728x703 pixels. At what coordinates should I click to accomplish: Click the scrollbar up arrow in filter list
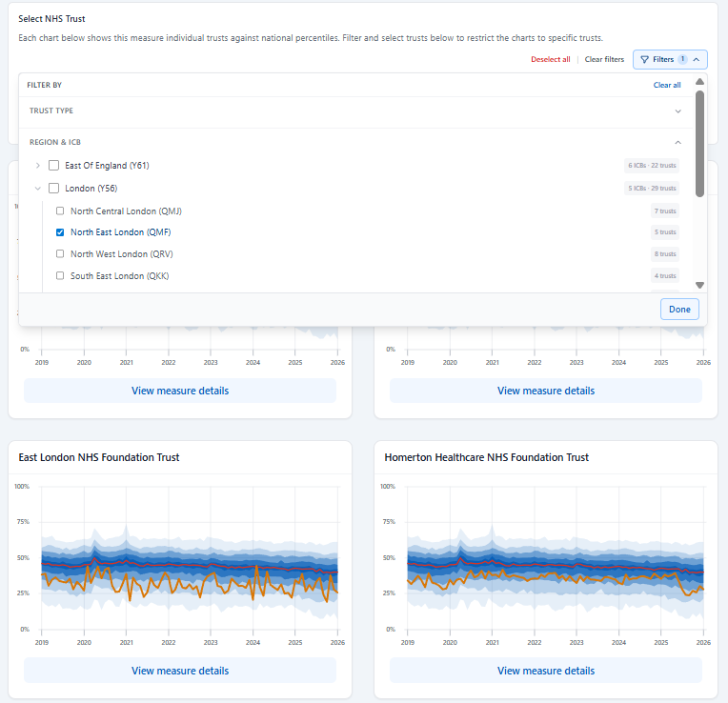[699, 82]
